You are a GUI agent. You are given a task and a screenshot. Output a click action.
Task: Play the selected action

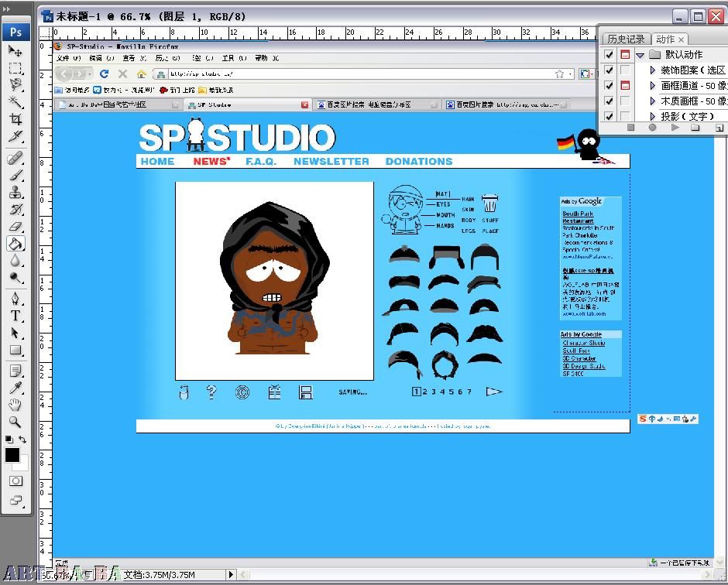point(675,127)
